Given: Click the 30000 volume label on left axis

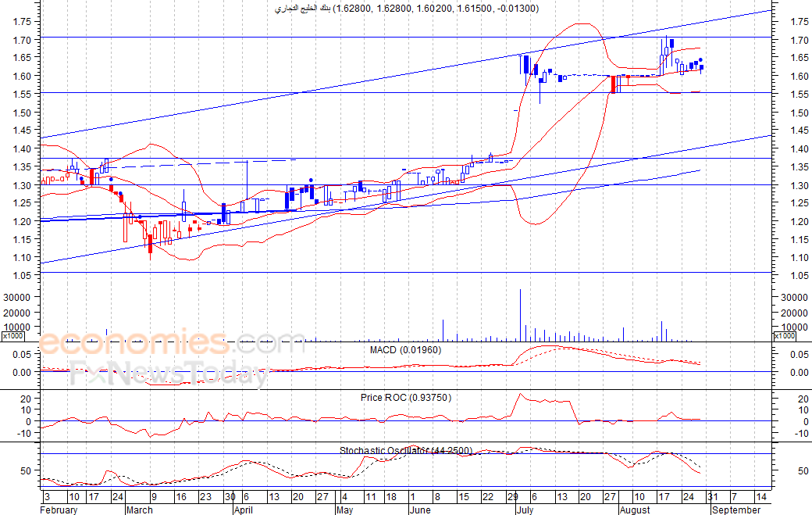Looking at the screenshot, I should pos(18,298).
